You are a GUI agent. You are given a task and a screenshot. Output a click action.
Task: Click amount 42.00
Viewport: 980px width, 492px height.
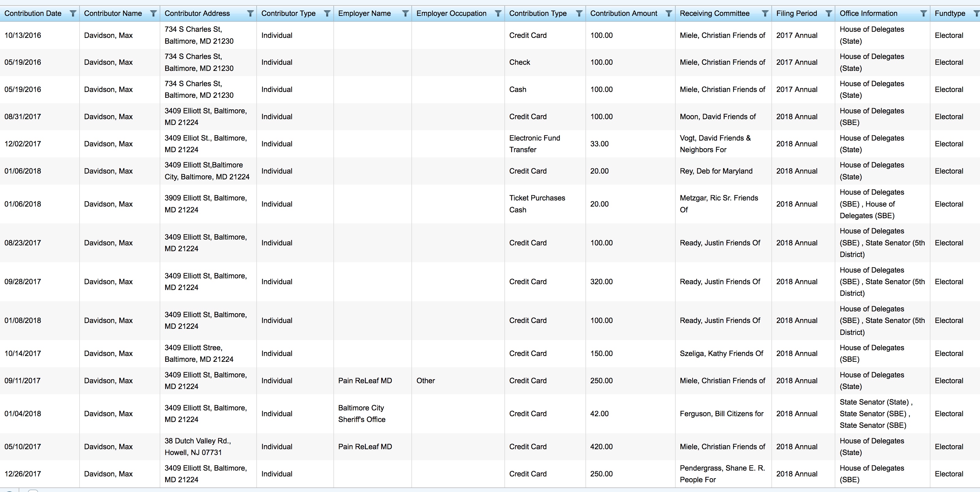600,414
